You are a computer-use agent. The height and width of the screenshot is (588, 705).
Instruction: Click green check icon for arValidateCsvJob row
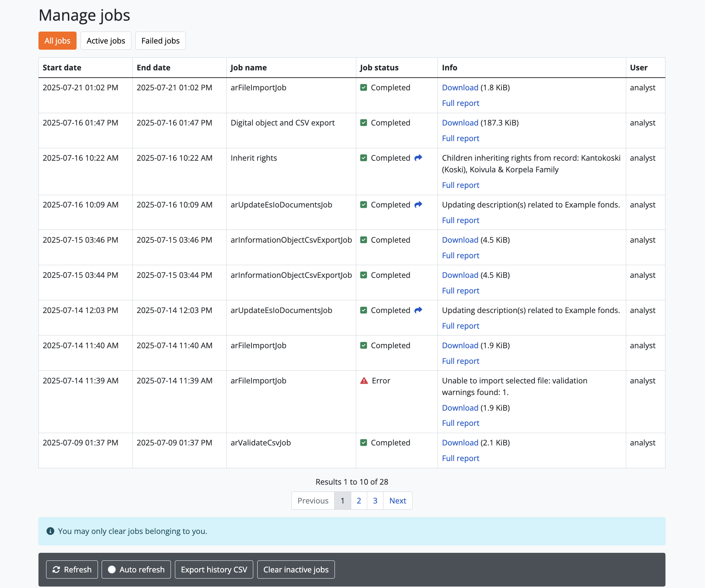tap(364, 443)
